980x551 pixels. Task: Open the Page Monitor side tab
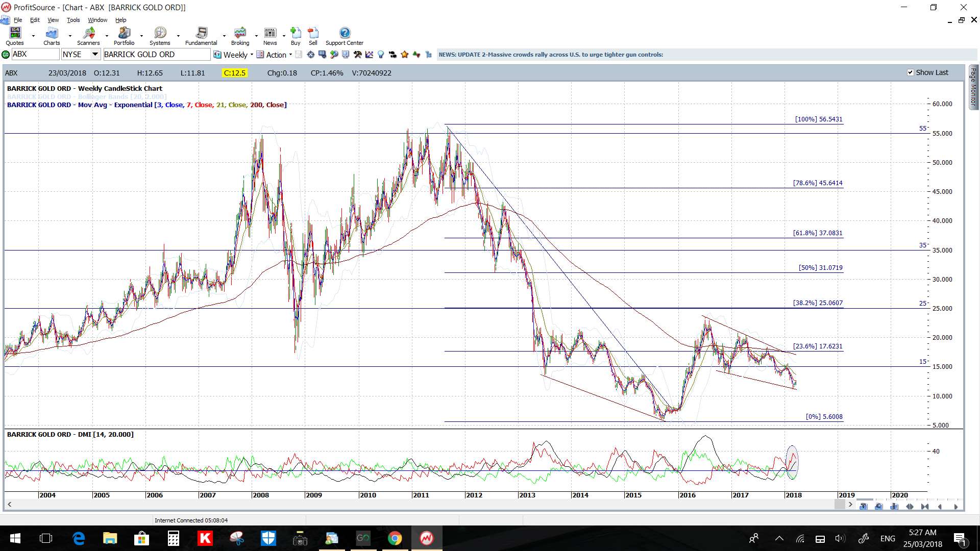click(973, 87)
